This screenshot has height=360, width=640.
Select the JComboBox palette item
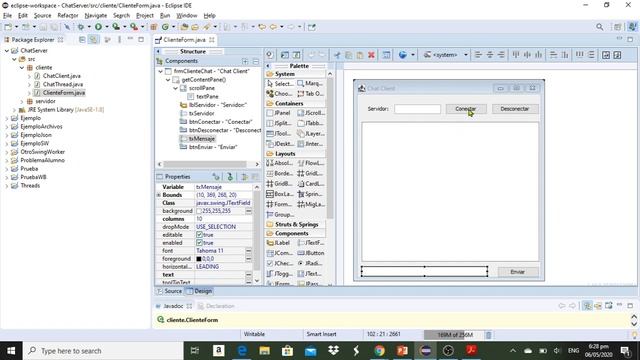[280, 253]
